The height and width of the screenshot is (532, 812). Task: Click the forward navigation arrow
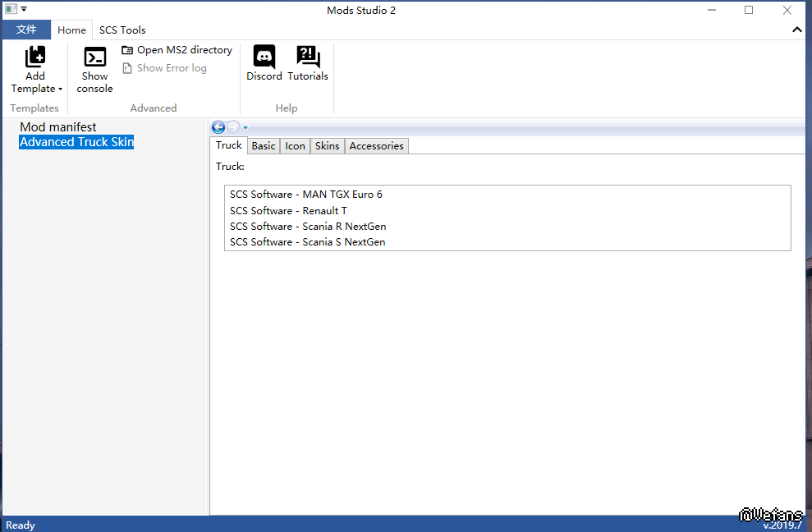pos(233,127)
